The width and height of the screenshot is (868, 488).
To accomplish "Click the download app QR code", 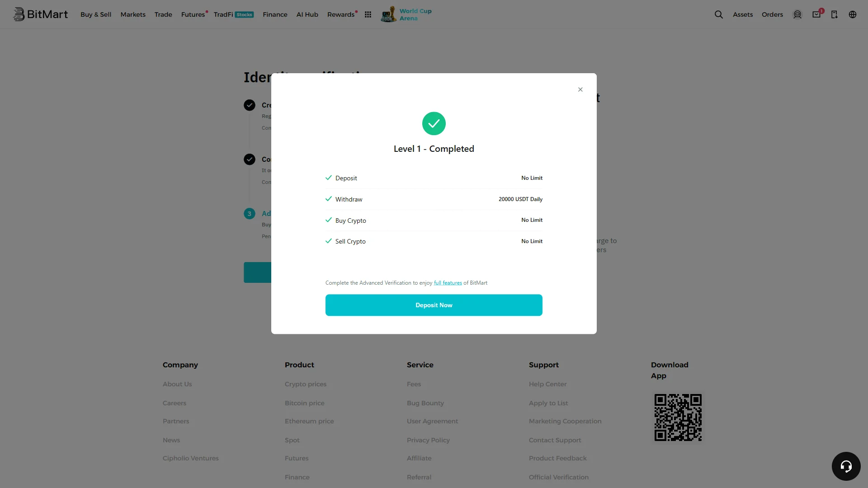I will pyautogui.click(x=678, y=418).
